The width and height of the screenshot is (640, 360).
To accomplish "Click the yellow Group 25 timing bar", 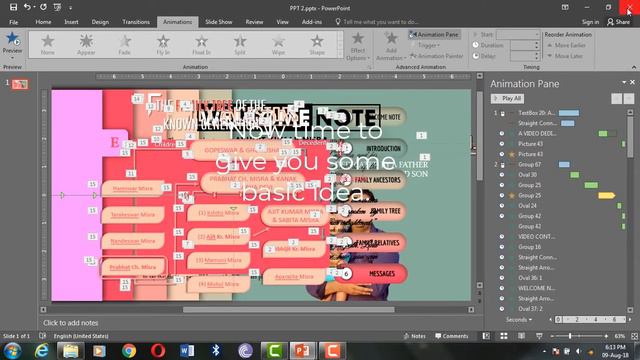I will pyautogui.click(x=606, y=196).
